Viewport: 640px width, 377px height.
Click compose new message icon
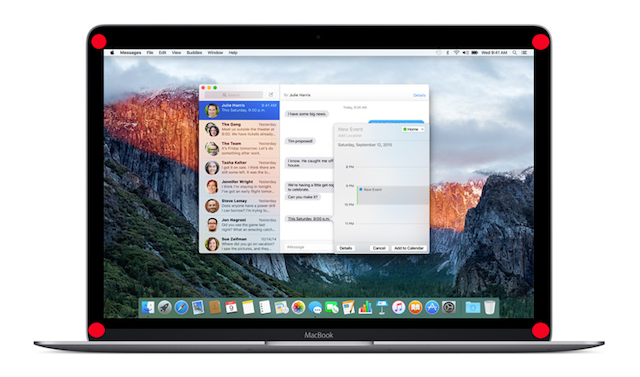(271, 95)
